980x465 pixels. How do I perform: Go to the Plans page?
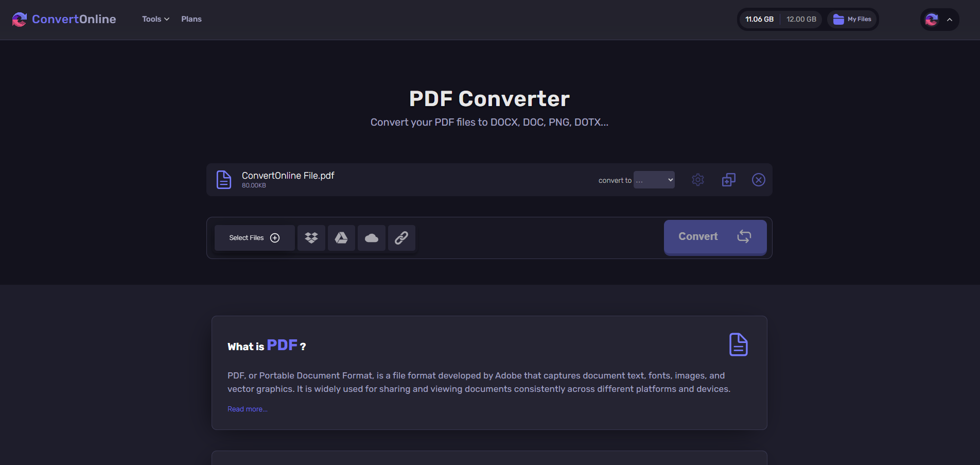(191, 19)
